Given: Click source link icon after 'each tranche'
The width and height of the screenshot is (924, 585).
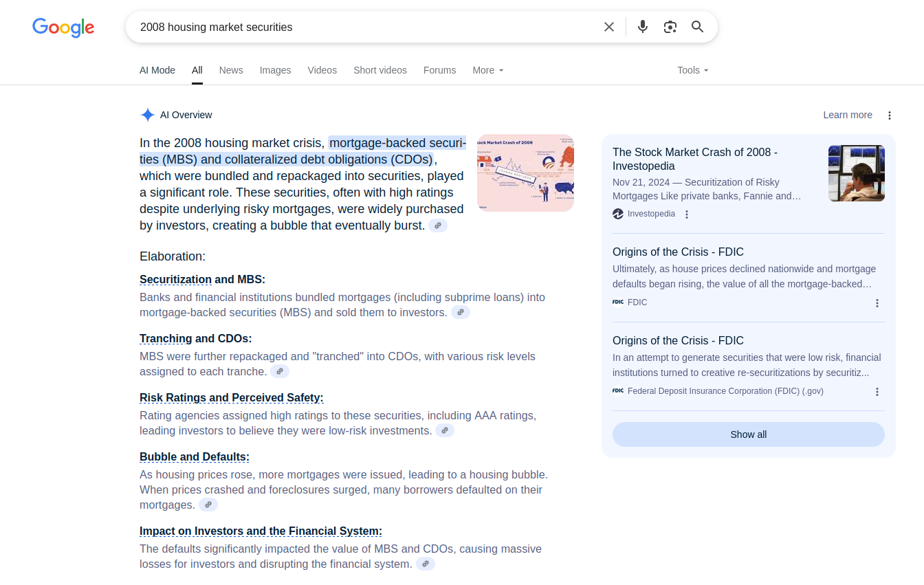Looking at the screenshot, I should (280, 371).
